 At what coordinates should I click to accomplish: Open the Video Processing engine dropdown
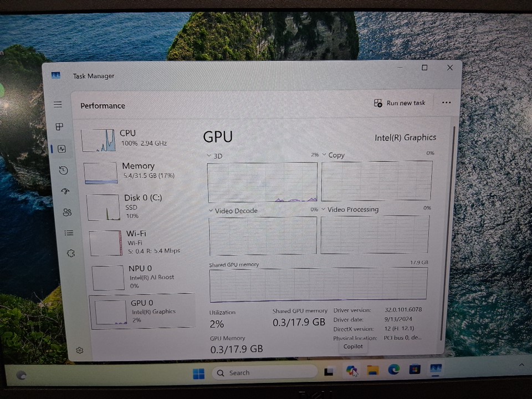pyautogui.click(x=324, y=209)
